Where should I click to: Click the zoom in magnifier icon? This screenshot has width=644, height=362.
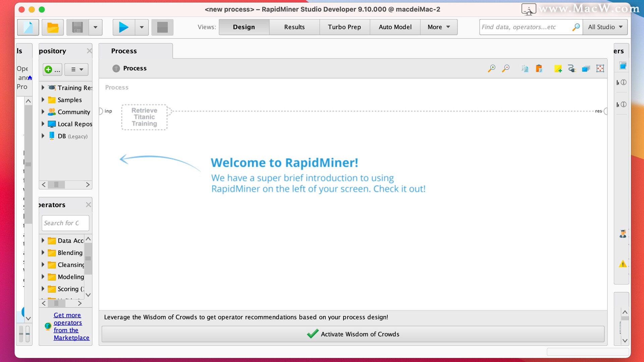(x=491, y=68)
